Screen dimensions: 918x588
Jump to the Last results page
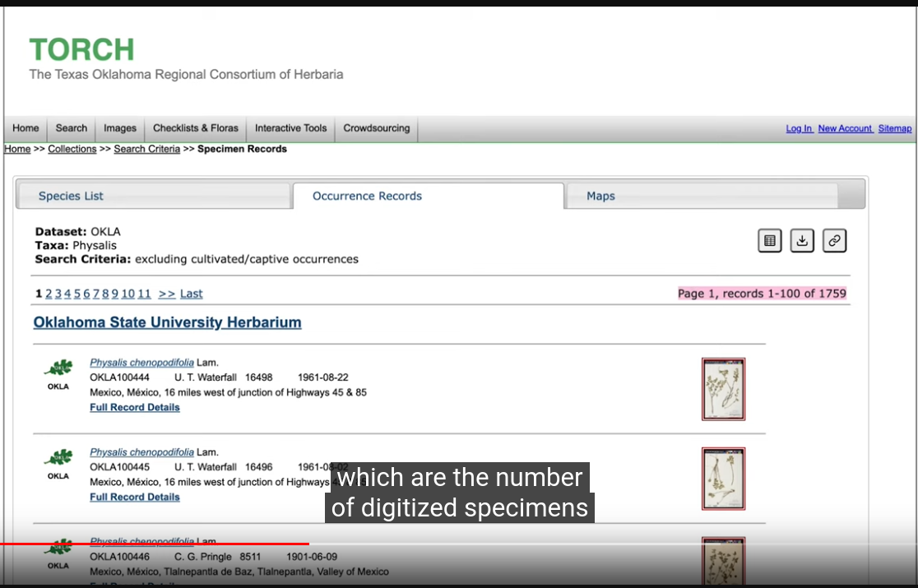(x=191, y=294)
